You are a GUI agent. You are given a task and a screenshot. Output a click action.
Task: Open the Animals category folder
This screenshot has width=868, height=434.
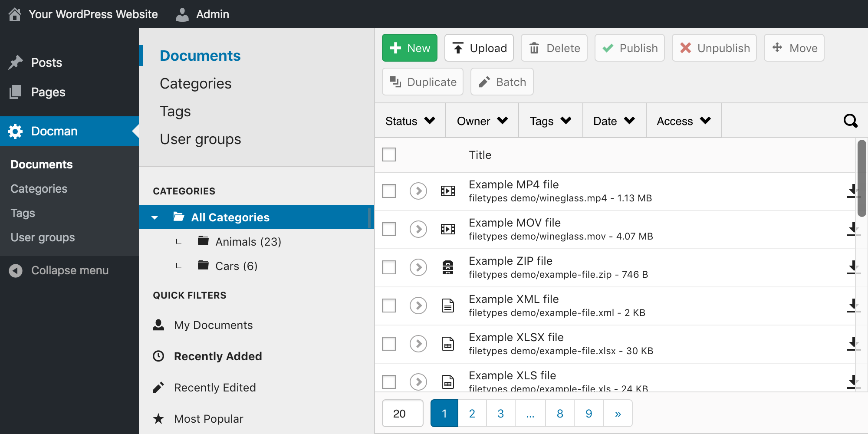(x=248, y=242)
